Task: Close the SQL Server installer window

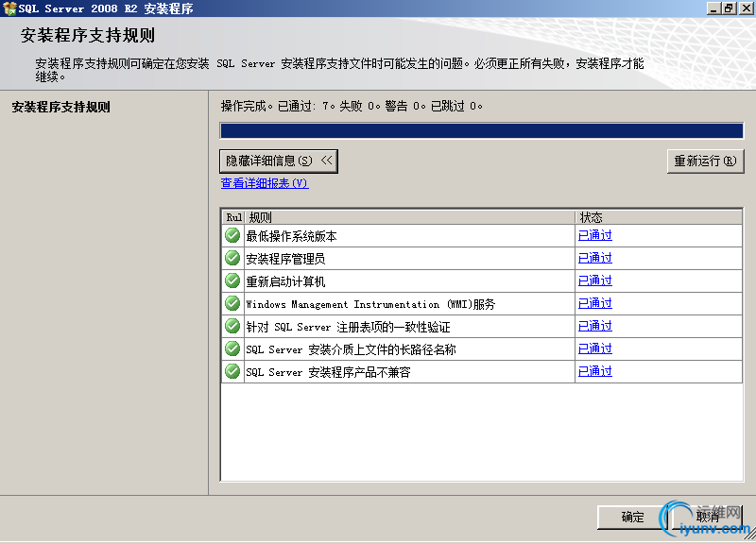Action: pos(747,8)
